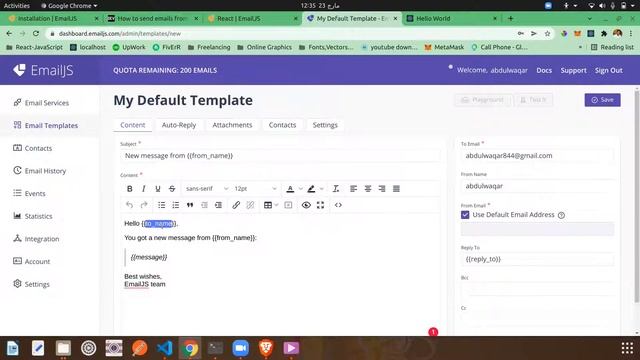Increase the indent

tap(218, 205)
